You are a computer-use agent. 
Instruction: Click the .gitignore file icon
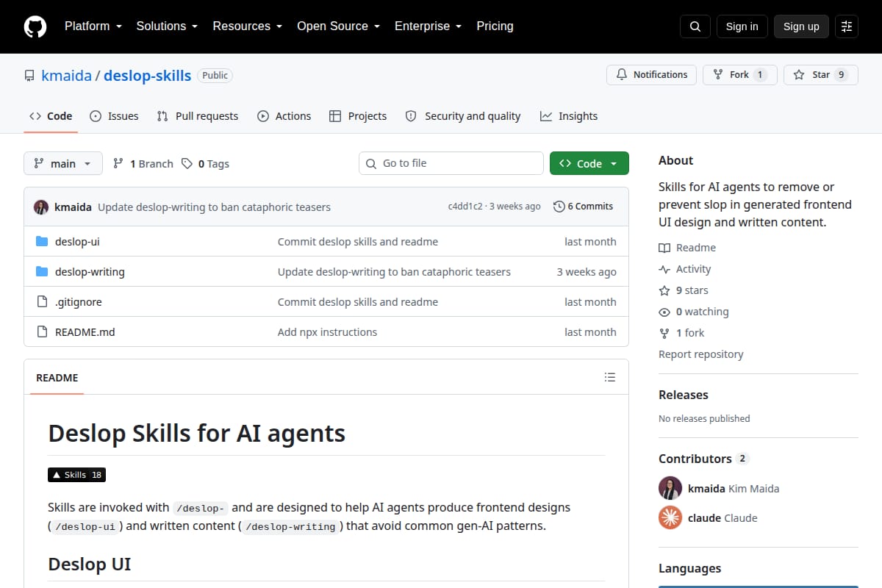click(42, 302)
